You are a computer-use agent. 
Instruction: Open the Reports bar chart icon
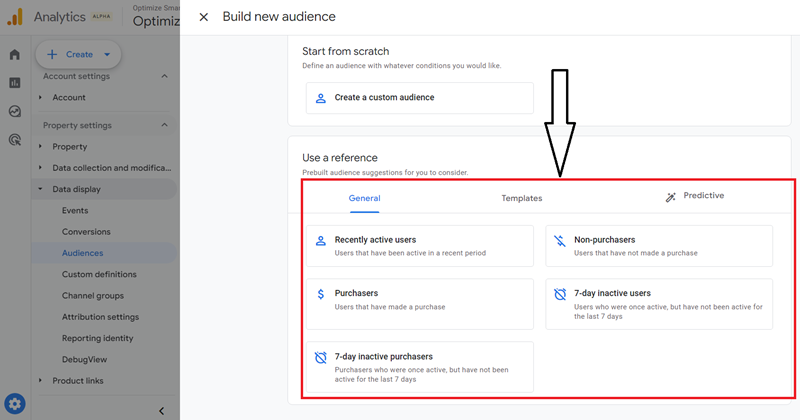pyautogui.click(x=15, y=83)
